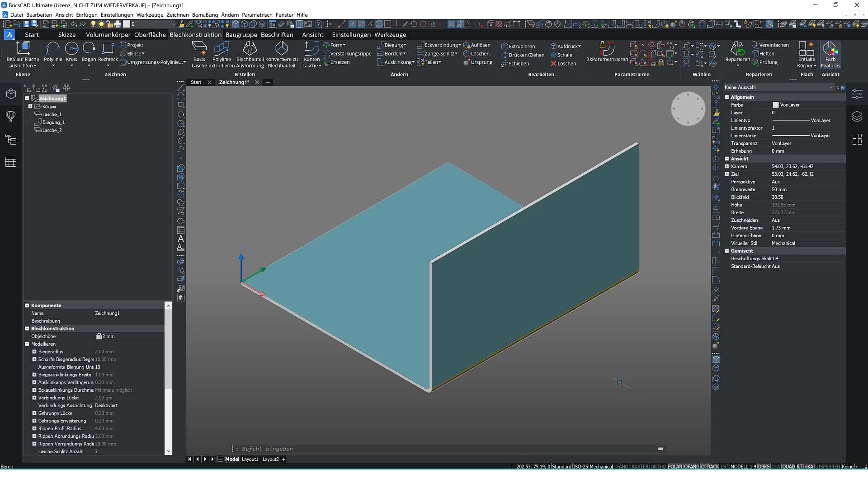This screenshot has width=868, height=488.
Task: Switch to Volumenkörper ribbon tab
Action: pyautogui.click(x=108, y=35)
